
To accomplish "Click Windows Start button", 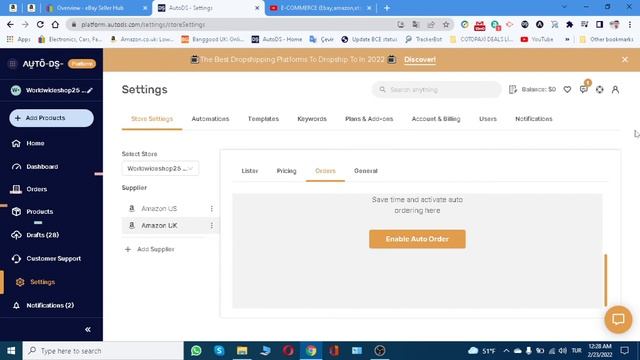I will pos(11,351).
